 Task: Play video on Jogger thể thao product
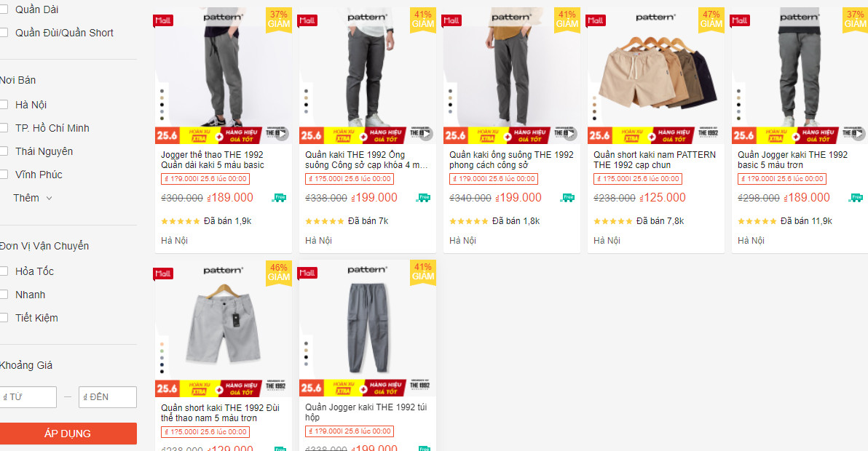(282, 134)
